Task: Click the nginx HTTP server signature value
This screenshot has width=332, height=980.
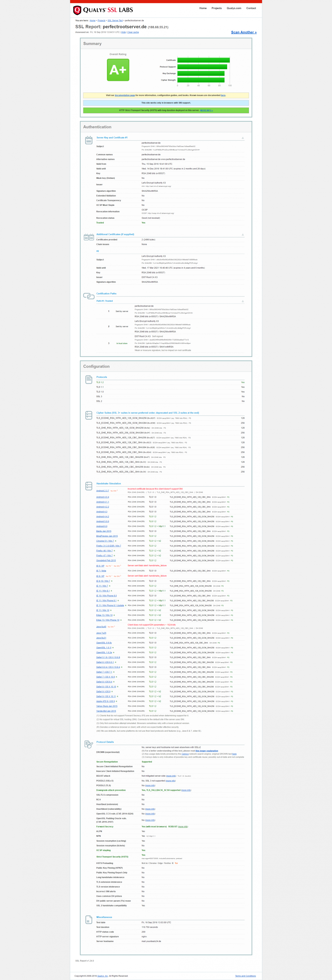Action: click(x=144, y=937)
